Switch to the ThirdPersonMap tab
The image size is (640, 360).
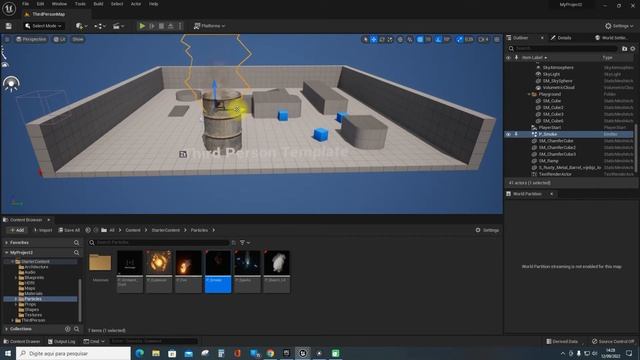[48, 14]
